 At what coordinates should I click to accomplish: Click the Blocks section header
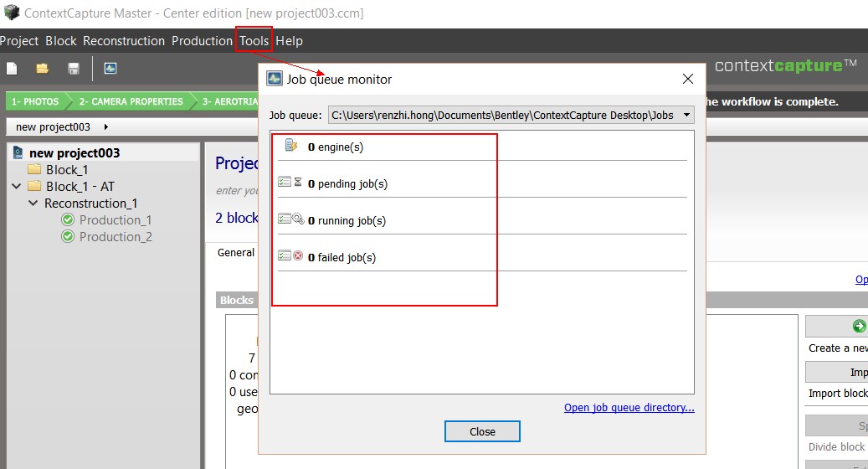[x=236, y=300]
